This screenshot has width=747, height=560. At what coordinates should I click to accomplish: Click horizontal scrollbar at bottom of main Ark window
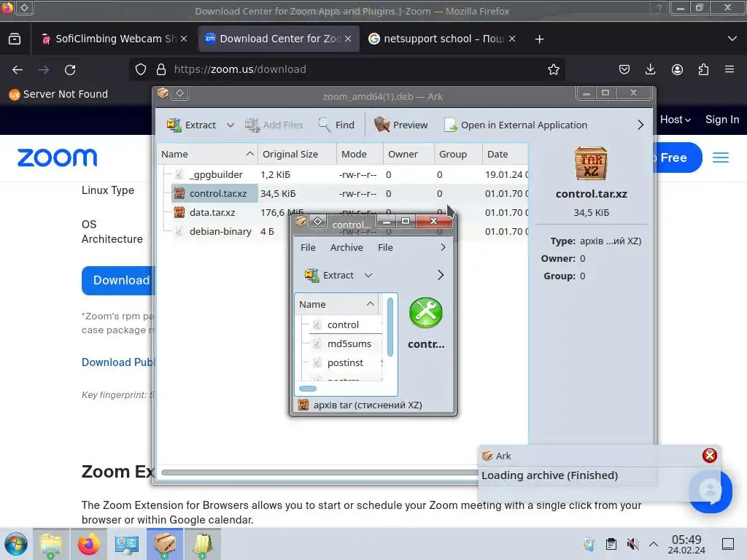[x=320, y=472]
